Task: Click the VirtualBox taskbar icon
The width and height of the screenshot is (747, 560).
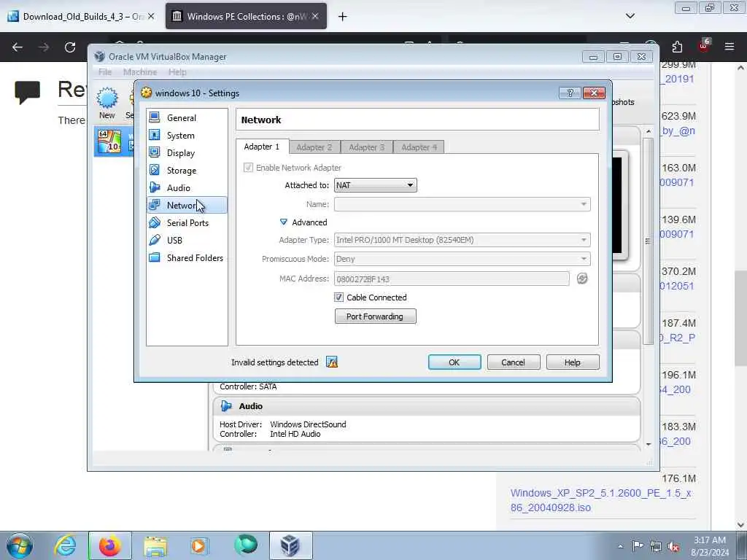Action: [x=290, y=545]
